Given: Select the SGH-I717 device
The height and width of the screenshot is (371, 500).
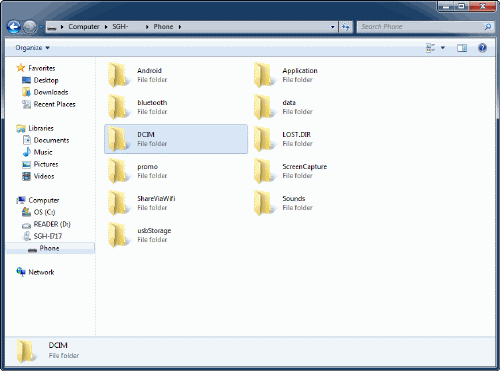Looking at the screenshot, I should (48, 236).
